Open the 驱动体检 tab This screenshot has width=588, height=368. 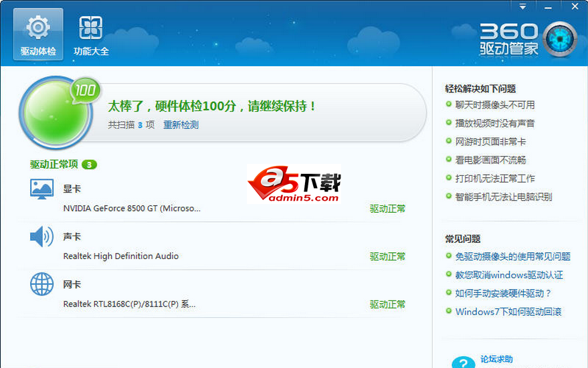coord(38,34)
